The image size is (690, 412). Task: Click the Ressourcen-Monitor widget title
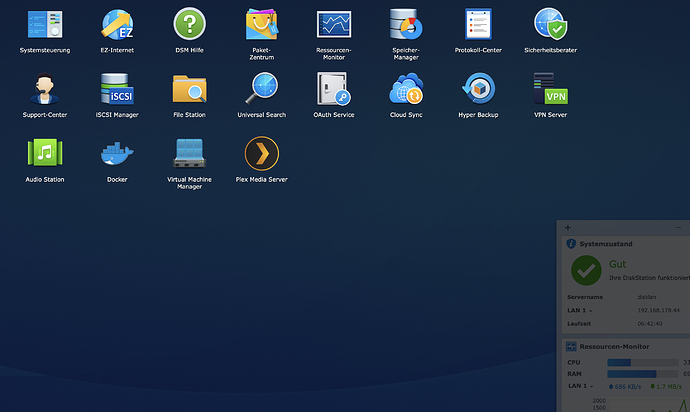pyautogui.click(x=614, y=347)
